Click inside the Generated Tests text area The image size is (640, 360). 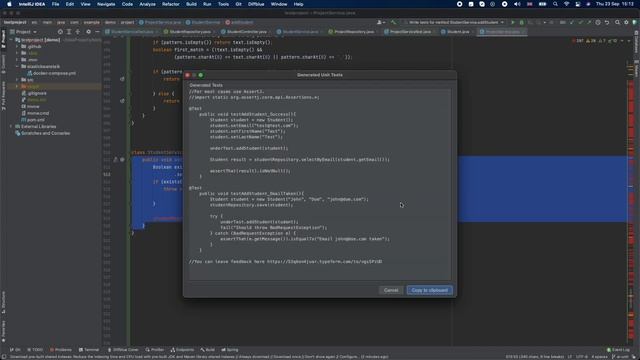coord(320,184)
